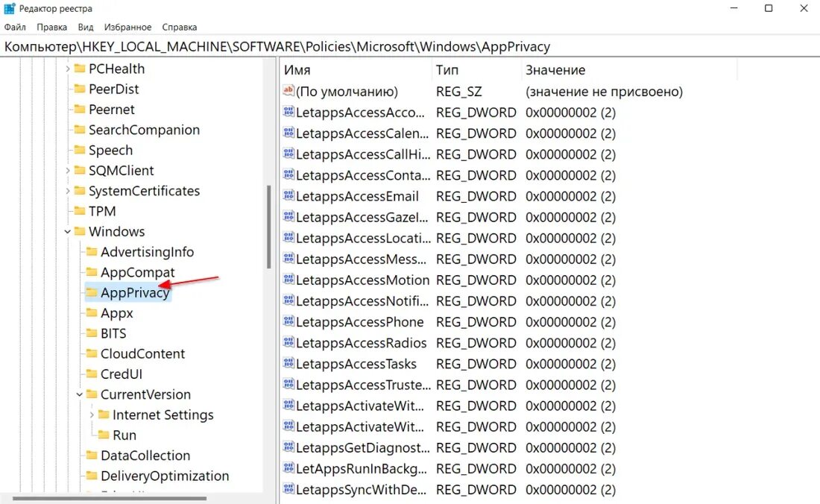The image size is (820, 504).
Task: Click the registry path address bar
Action: tap(410, 46)
